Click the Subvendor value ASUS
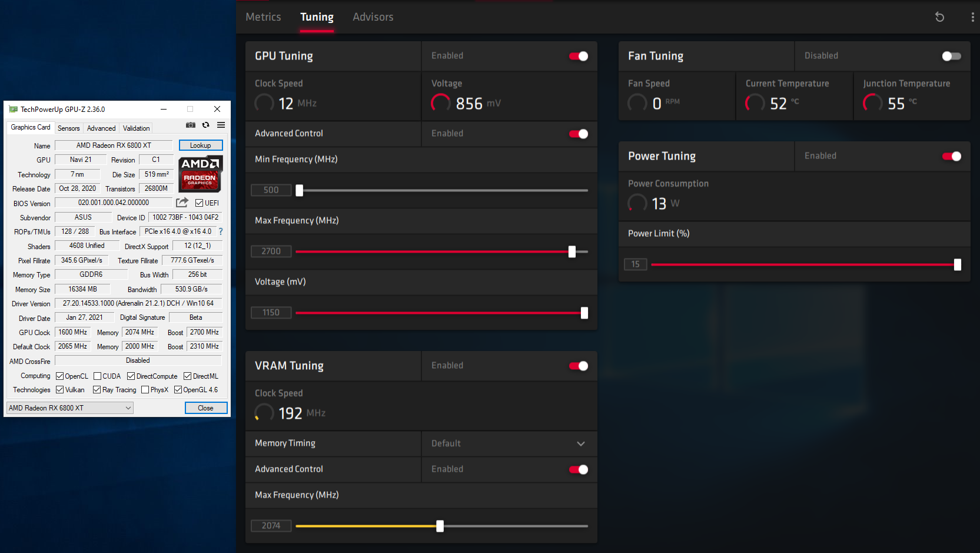The height and width of the screenshot is (553, 980). tap(83, 217)
